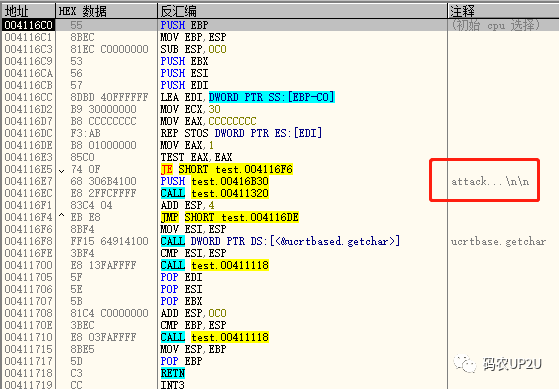Select the INT3 instruction at 00411719
The image size is (559, 389).
(x=173, y=385)
